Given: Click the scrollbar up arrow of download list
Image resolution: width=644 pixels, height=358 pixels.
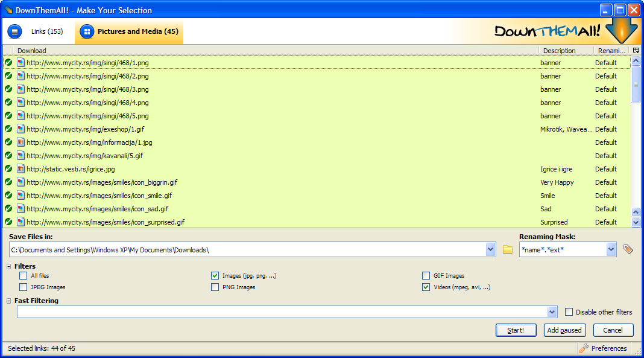Looking at the screenshot, I should click(x=636, y=61).
